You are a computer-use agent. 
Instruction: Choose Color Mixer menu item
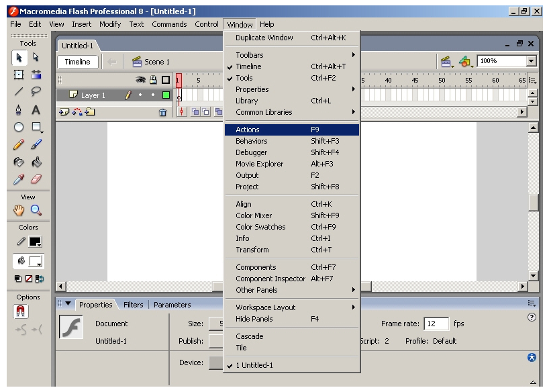(x=292, y=215)
